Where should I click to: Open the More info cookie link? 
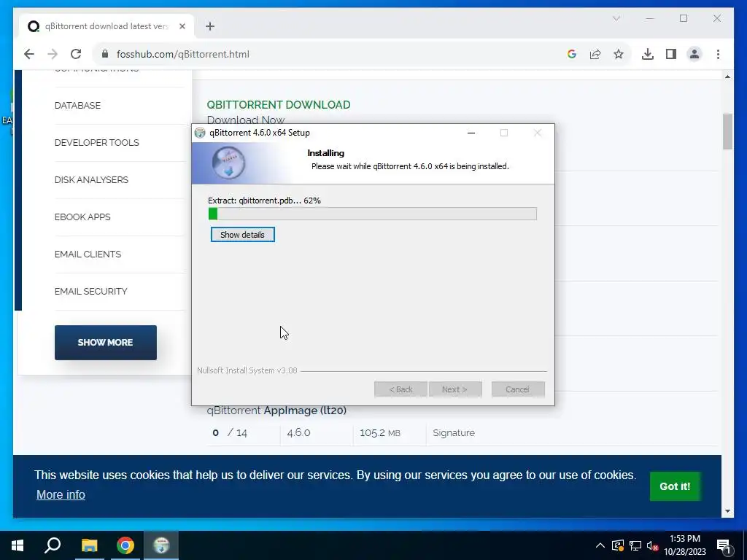point(61,495)
